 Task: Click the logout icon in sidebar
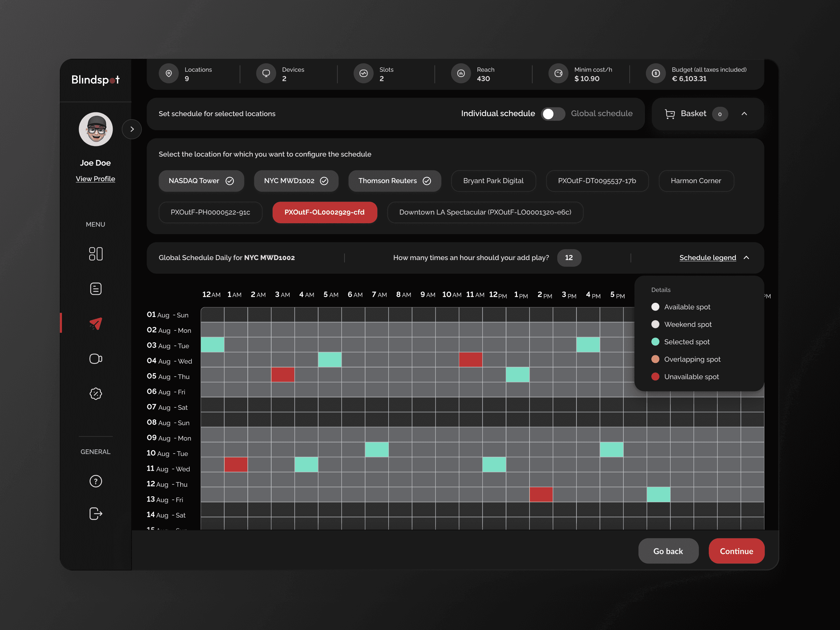95,513
